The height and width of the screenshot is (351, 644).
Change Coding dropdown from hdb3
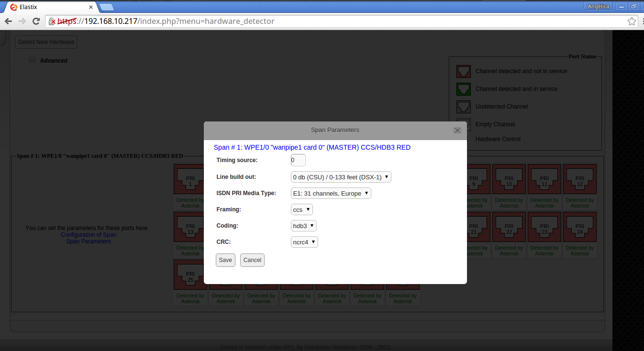point(303,226)
